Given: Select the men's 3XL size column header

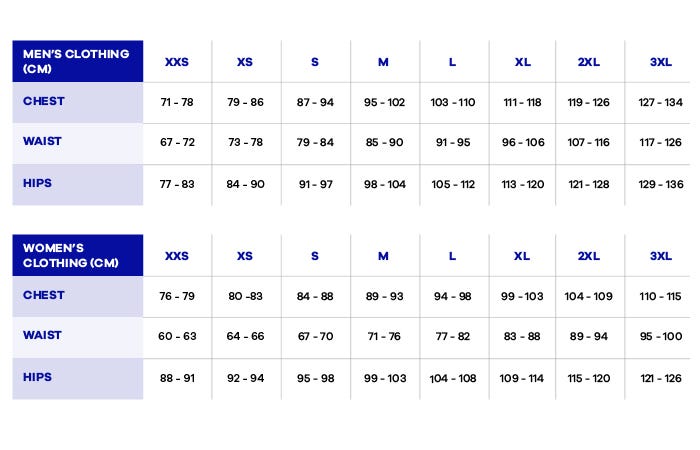Looking at the screenshot, I should pyautogui.click(x=660, y=62).
